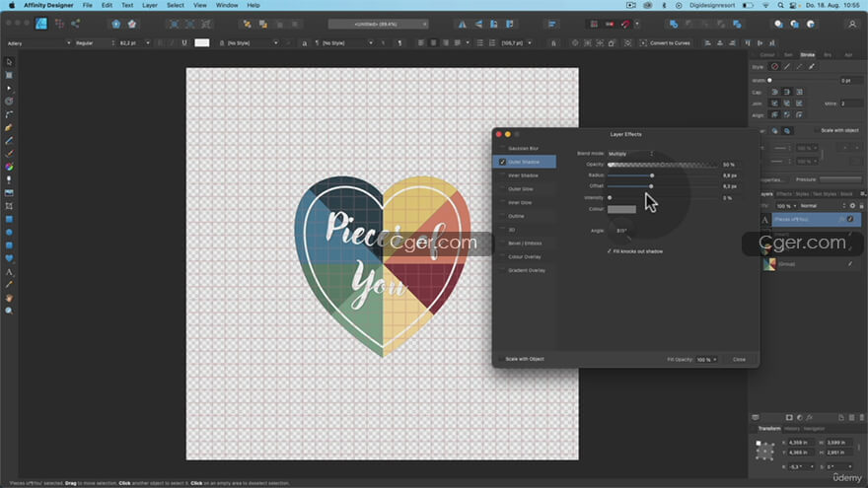Select the Move tool in the left toolbar
The height and width of the screenshot is (488, 868).
pyautogui.click(x=9, y=62)
